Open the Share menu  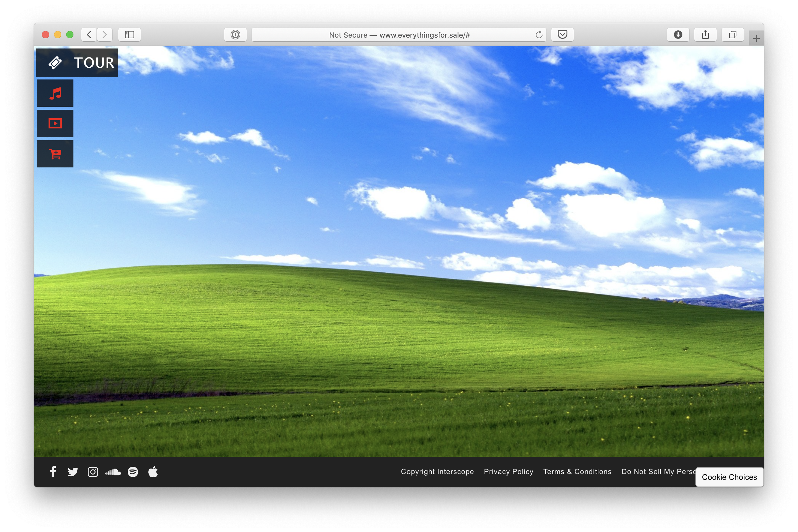tap(705, 35)
